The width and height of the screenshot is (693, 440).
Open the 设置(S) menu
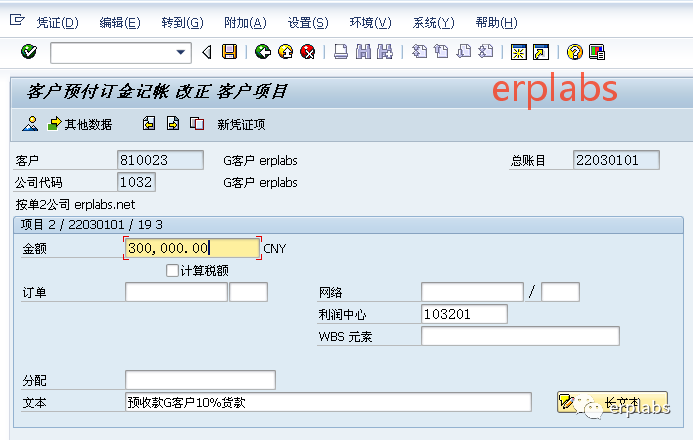pyautogui.click(x=308, y=23)
